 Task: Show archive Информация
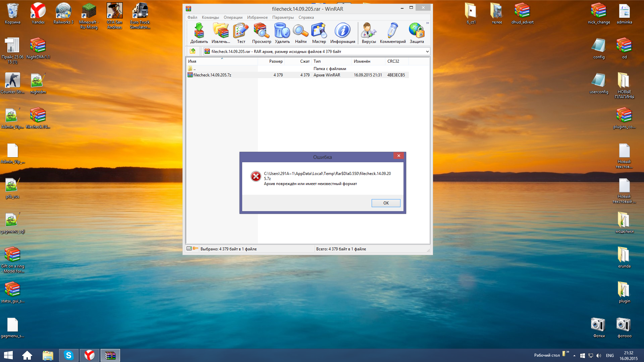[x=342, y=33]
